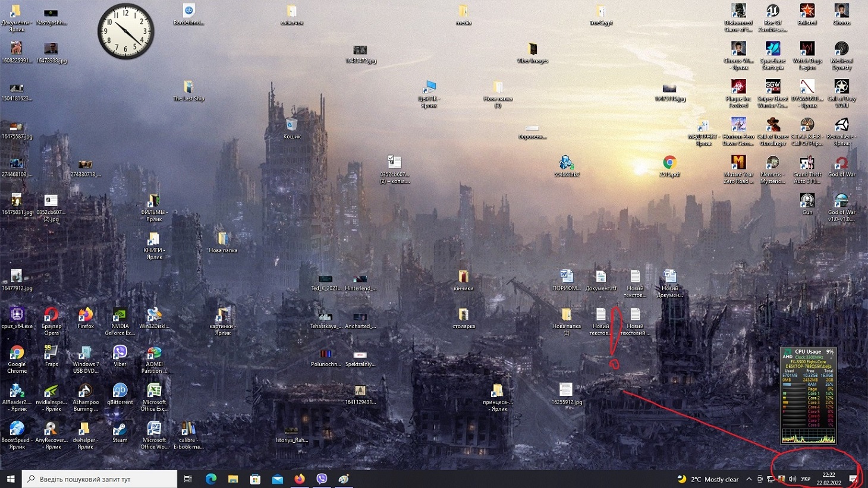
Task: Select the dwhelper folder shortcut
Action: [86, 436]
